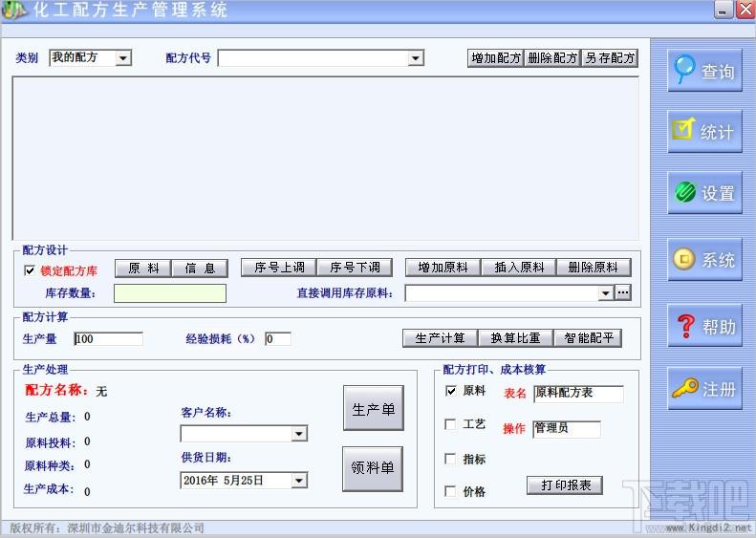Click the copyright text 深圳市金迪尔科技有限公司
This screenshot has height=538, width=756.
[x=136, y=528]
